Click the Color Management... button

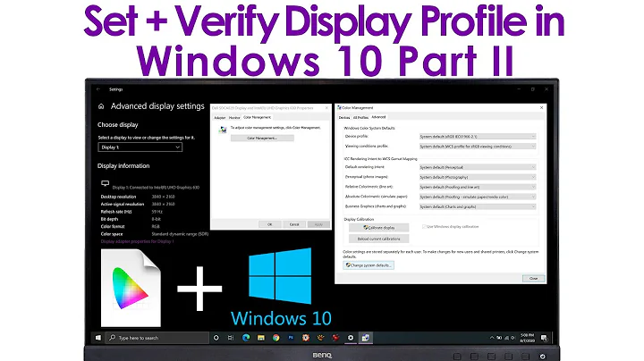tap(262, 139)
